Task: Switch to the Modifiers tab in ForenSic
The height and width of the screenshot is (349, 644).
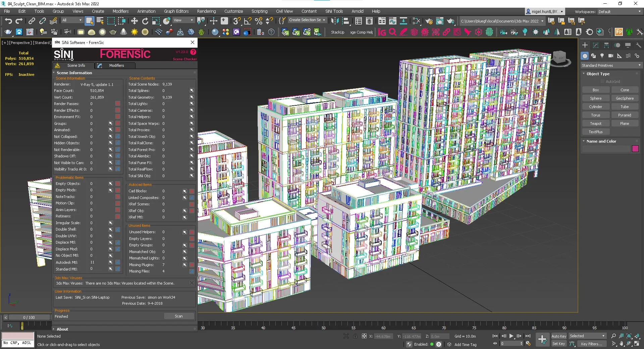Action: 116,65
